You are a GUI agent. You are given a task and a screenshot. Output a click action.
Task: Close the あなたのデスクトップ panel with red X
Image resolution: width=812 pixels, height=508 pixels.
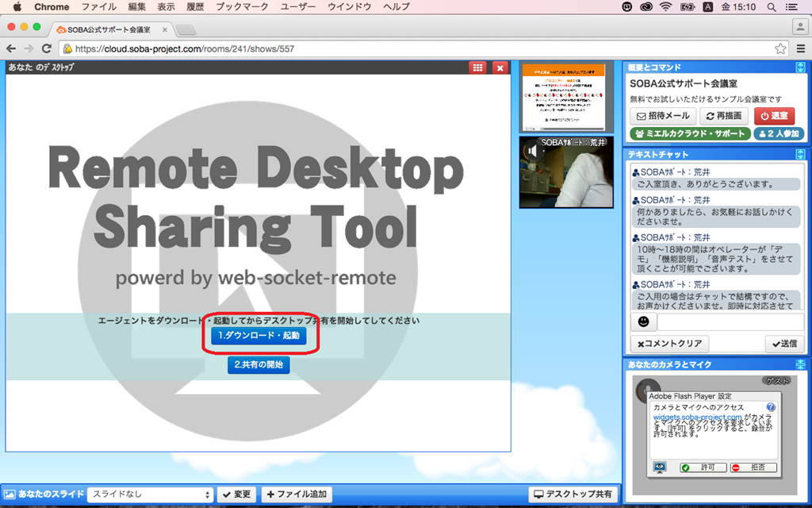(x=500, y=67)
